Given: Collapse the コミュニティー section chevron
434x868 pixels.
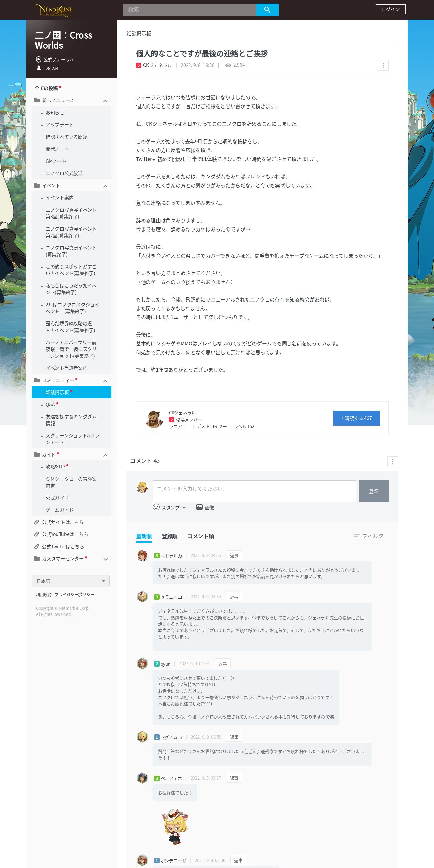Looking at the screenshot, I should [x=105, y=381].
